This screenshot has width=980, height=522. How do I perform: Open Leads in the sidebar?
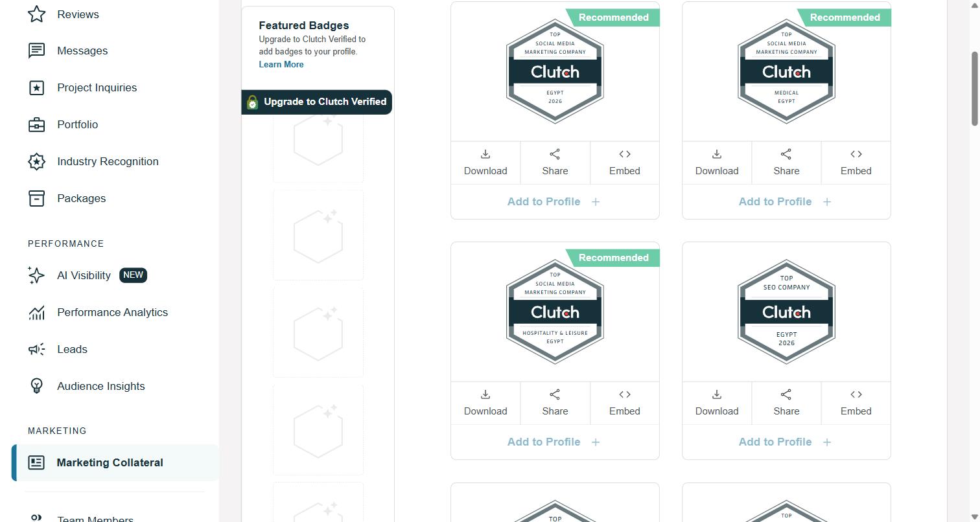[72, 349]
